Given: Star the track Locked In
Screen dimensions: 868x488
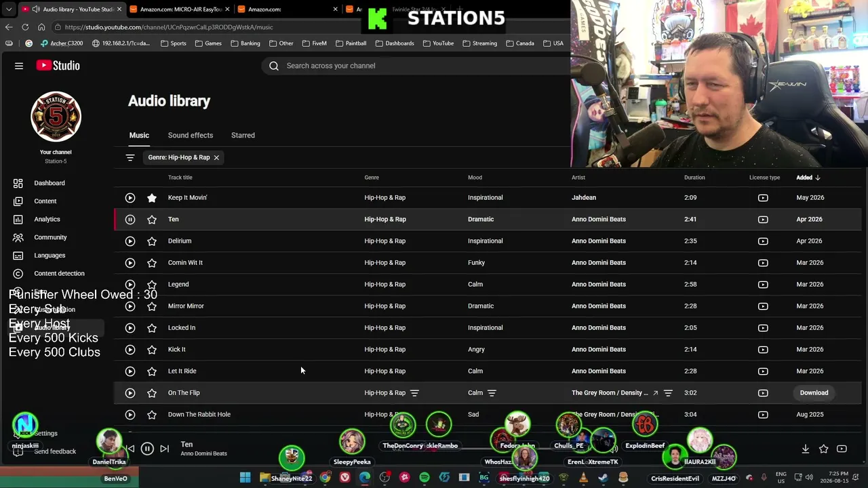Looking at the screenshot, I should [152, 328].
